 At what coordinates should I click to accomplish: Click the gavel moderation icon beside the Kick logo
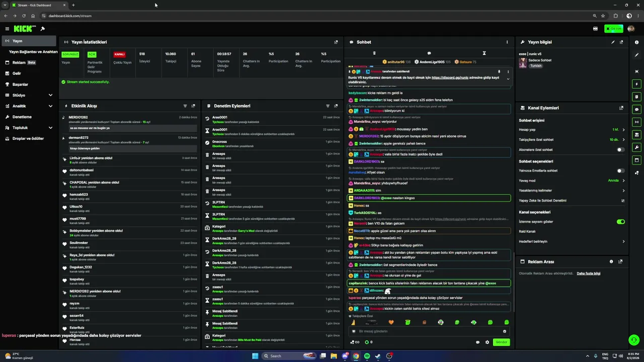tap(43, 29)
